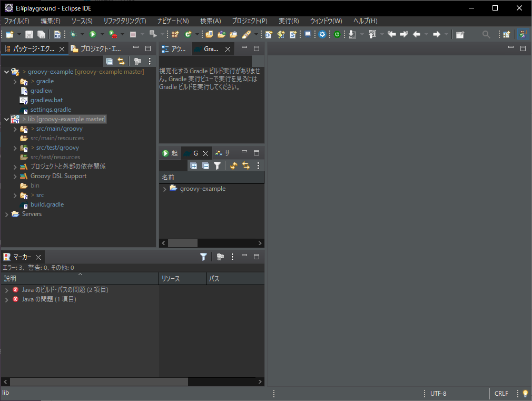Toggle the Pin Editor toolbar icon
Viewport: 532px width, 401px height.
click(460, 34)
